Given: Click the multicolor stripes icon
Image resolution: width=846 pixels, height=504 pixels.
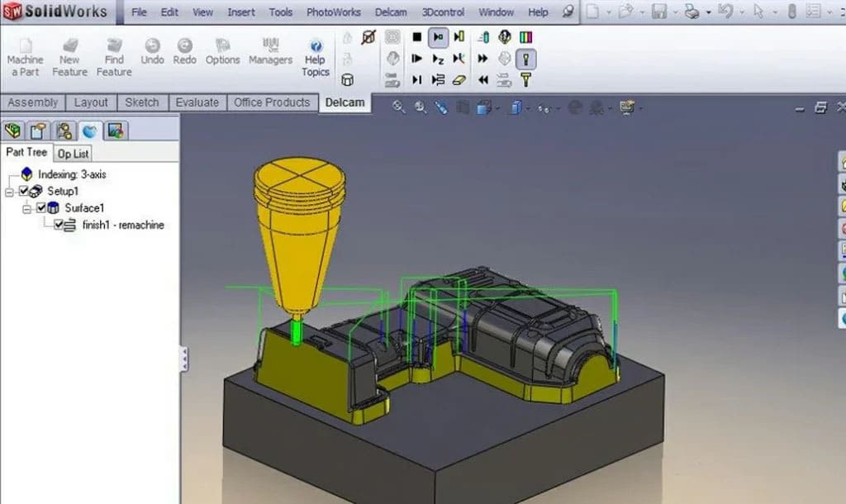Looking at the screenshot, I should 525,37.
